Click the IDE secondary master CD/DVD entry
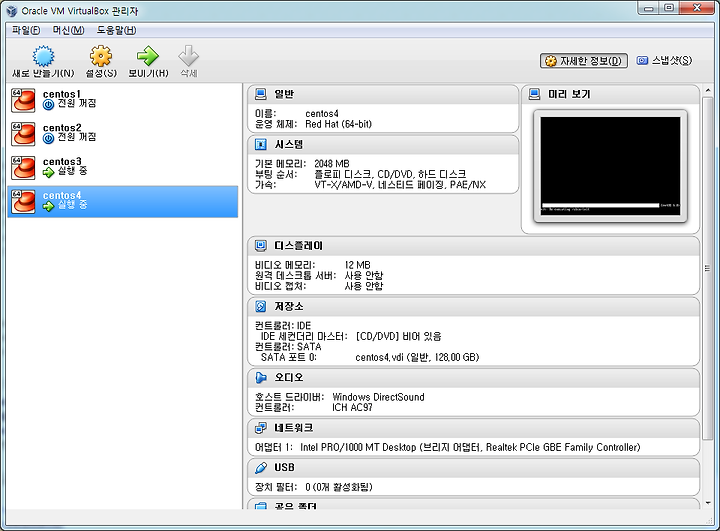 pos(398,336)
